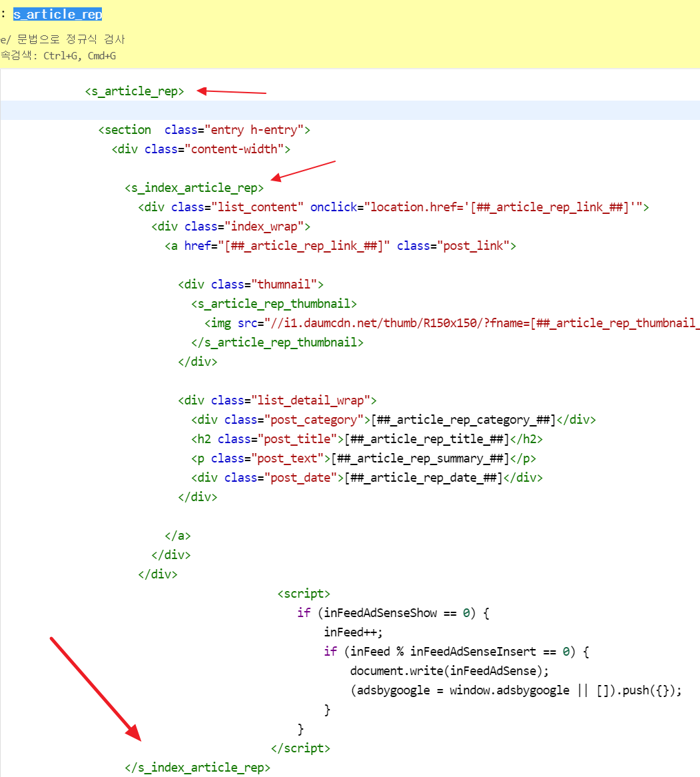Viewport: 700px width, 777px height.
Task: Click the opening <script> tag
Action: (x=304, y=594)
